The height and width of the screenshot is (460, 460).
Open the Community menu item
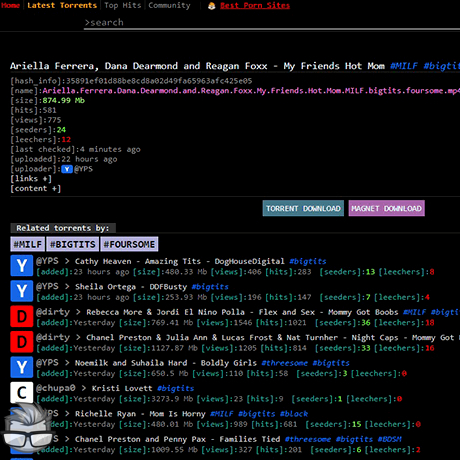coord(169,5)
